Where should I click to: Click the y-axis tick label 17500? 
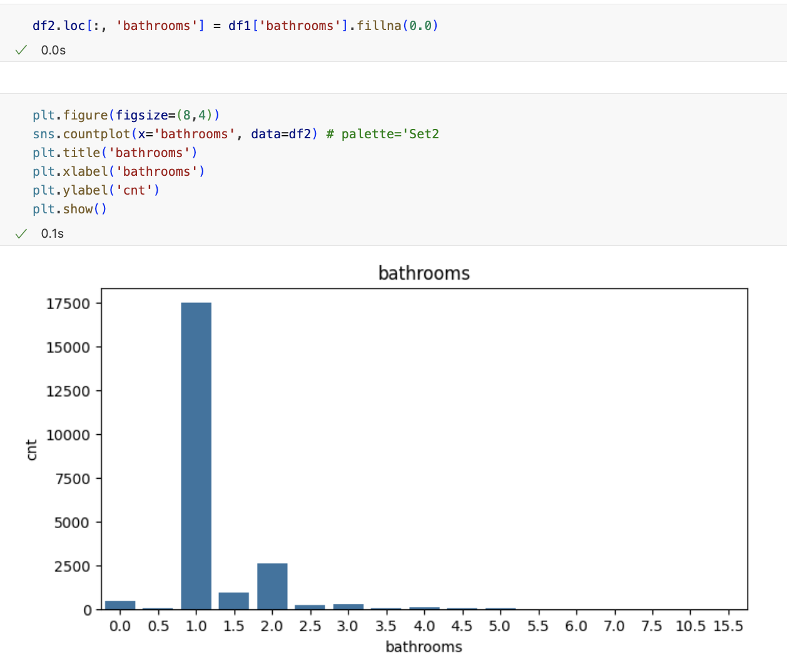click(x=68, y=303)
